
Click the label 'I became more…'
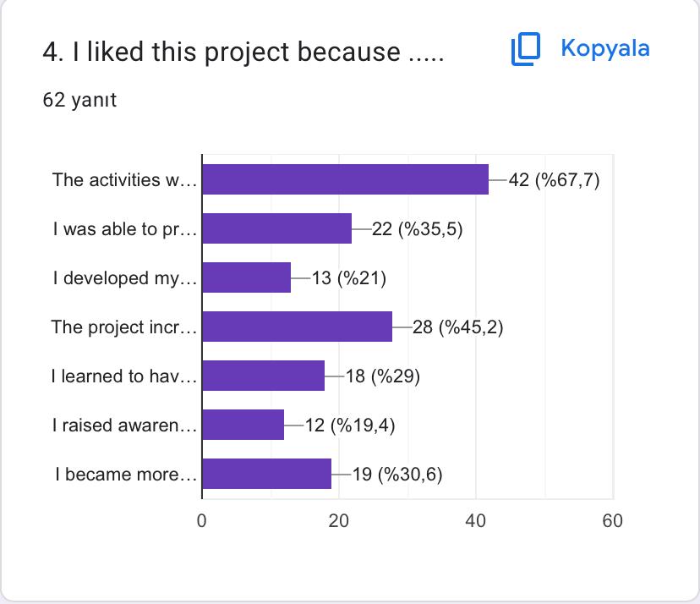[127, 474]
